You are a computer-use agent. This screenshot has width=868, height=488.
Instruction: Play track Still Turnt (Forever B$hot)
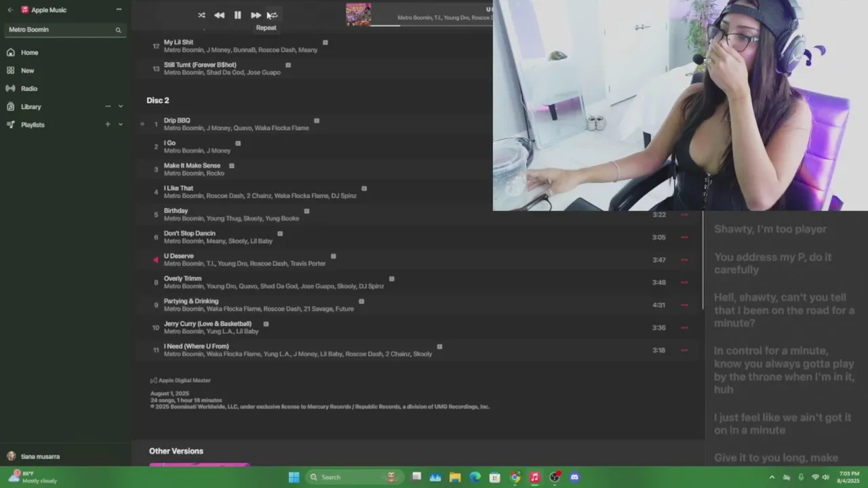[200, 65]
